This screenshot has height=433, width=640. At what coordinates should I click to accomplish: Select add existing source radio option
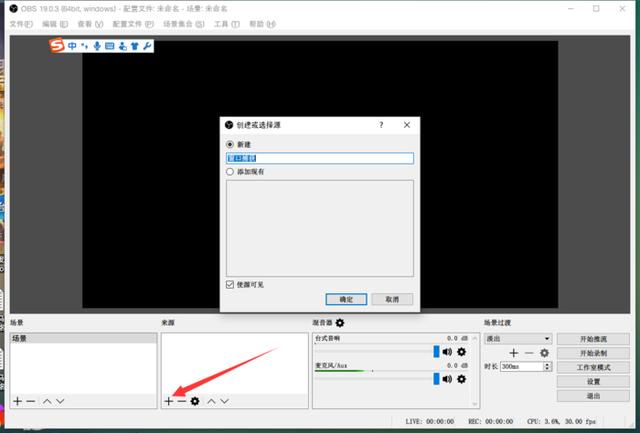pyautogui.click(x=230, y=172)
